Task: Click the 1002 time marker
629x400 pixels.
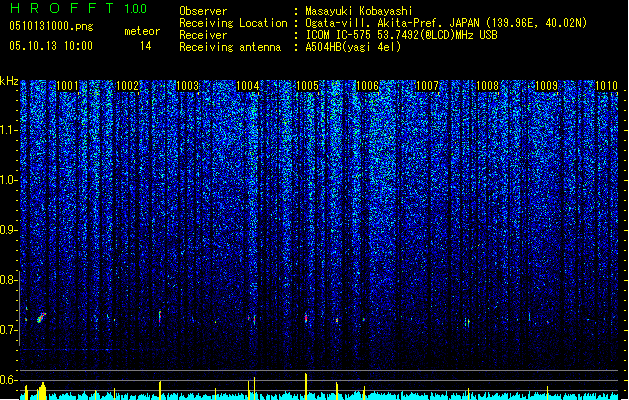Action: (x=127, y=86)
